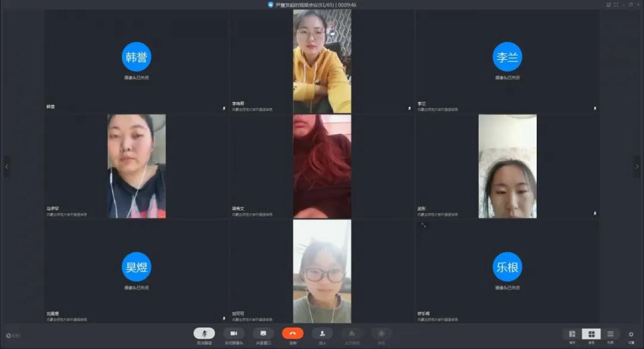Click the 韩誉 avatar circle
This screenshot has height=349, width=644.
(137, 57)
